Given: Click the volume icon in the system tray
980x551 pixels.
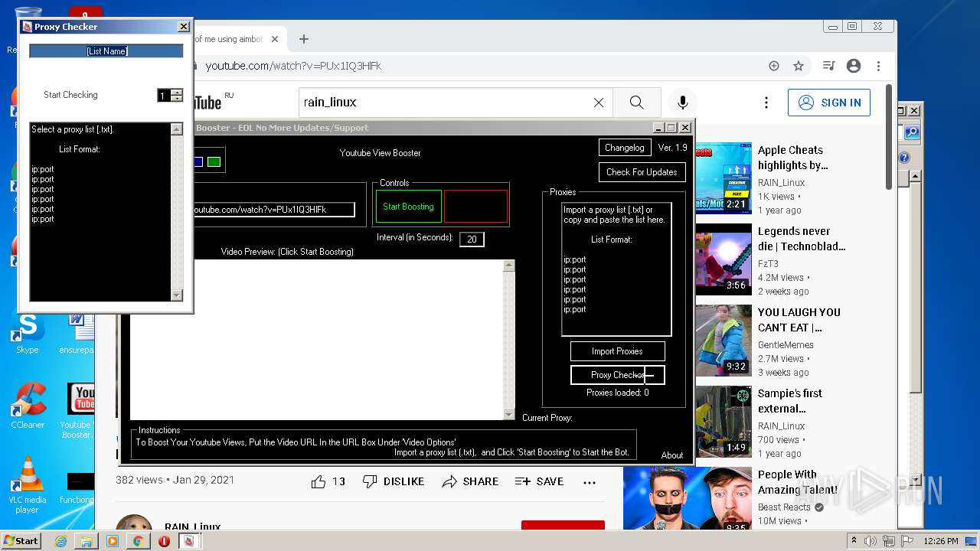Looking at the screenshot, I should (x=871, y=541).
